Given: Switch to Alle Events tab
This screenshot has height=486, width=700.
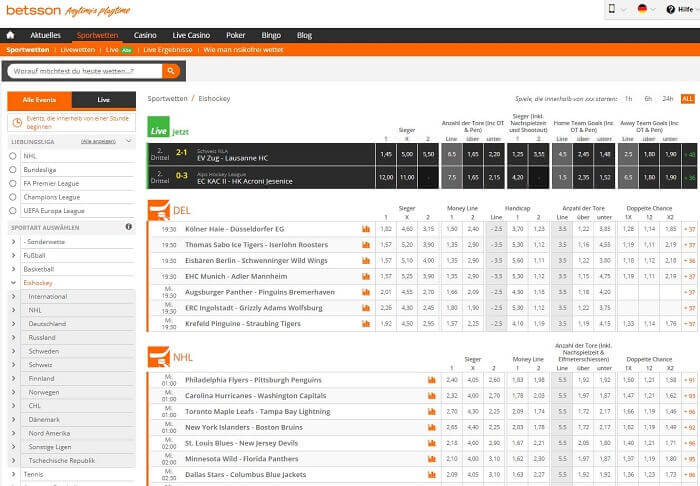Looking at the screenshot, I should (x=40, y=100).
